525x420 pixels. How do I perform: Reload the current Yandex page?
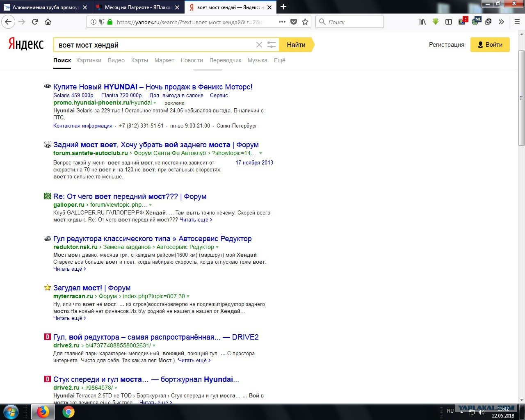pos(35,22)
